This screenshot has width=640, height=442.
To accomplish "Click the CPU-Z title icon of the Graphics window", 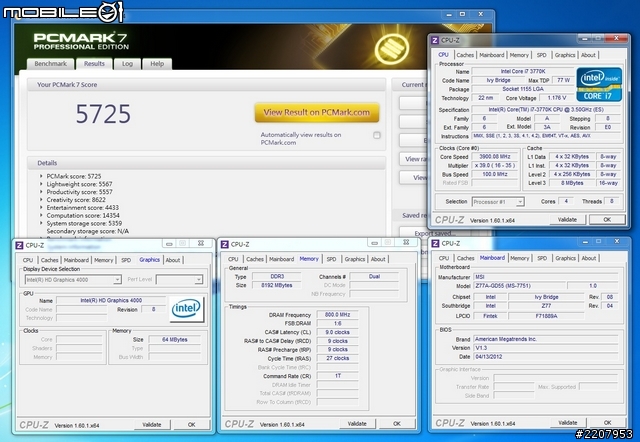I will pyautogui.click(x=19, y=245).
